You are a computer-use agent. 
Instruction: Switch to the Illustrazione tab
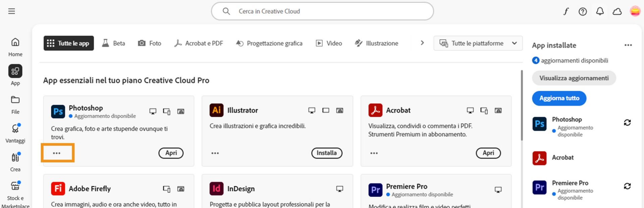[x=377, y=43]
